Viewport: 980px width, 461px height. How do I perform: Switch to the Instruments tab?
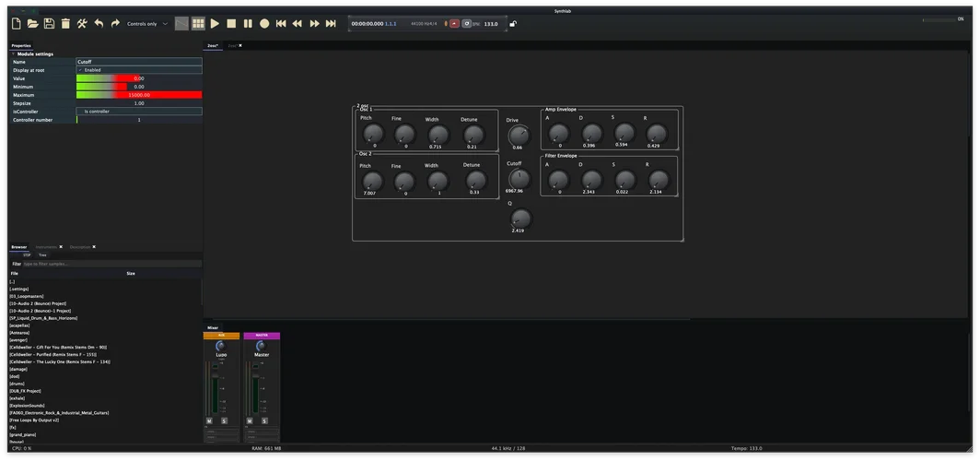(46, 247)
